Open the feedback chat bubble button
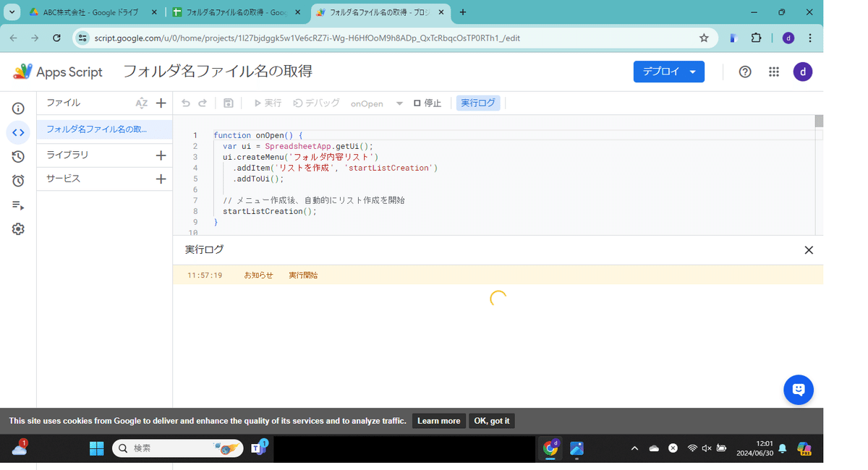The width and height of the screenshot is (868, 470). (x=799, y=390)
